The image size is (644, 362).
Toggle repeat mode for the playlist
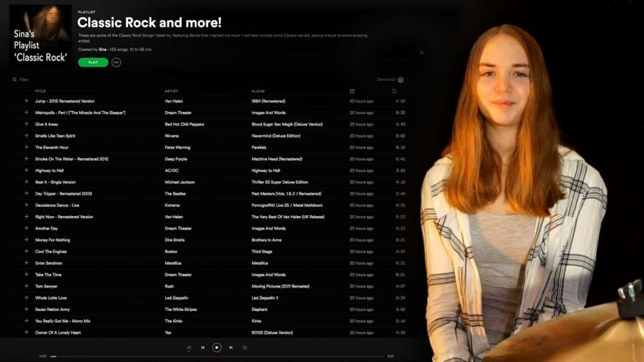(244, 348)
